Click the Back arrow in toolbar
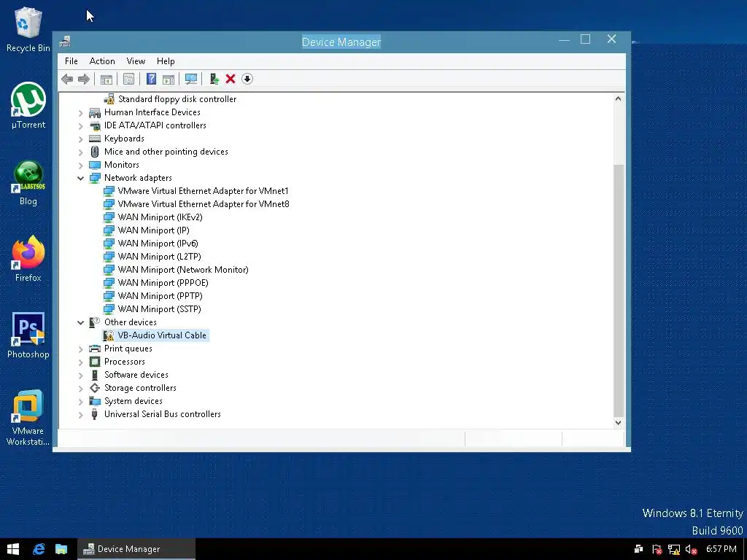This screenshot has height=560, width=747. (x=67, y=79)
